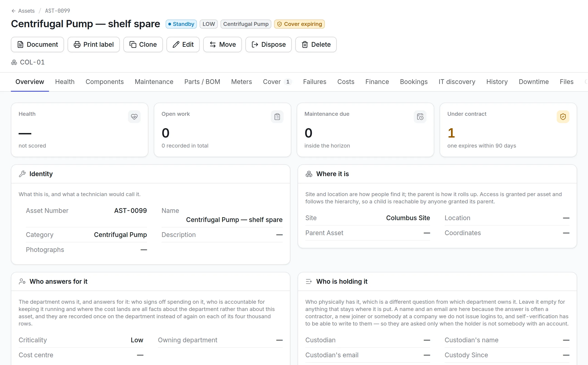
Task: Click the boxes icon next to COL-01
Action: point(14,62)
